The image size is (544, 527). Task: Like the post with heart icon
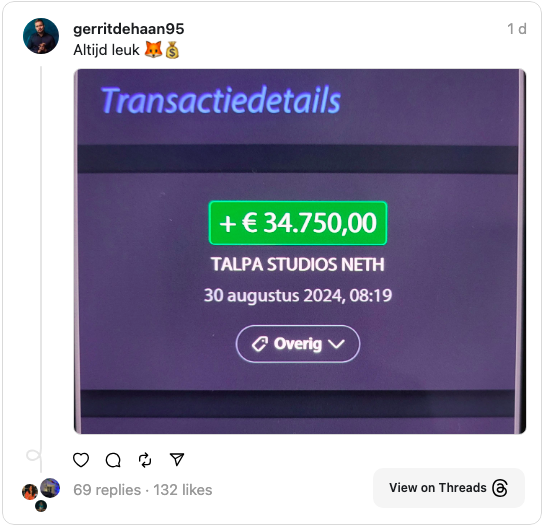[81, 460]
